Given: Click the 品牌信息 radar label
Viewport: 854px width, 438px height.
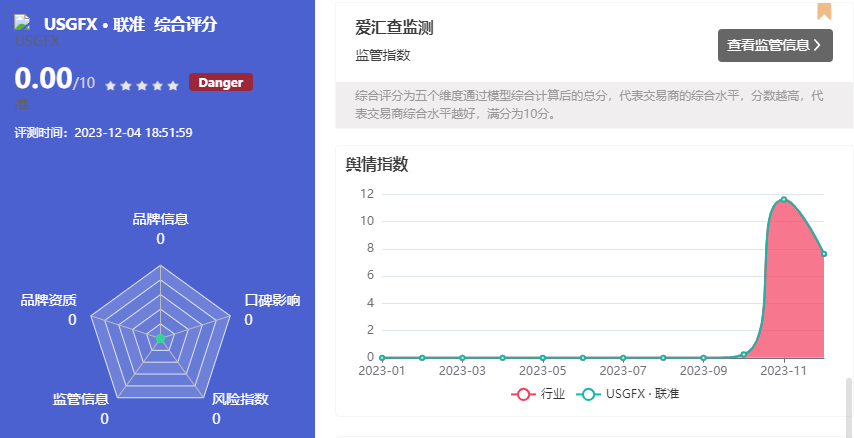Looking at the screenshot, I should coord(161,219).
